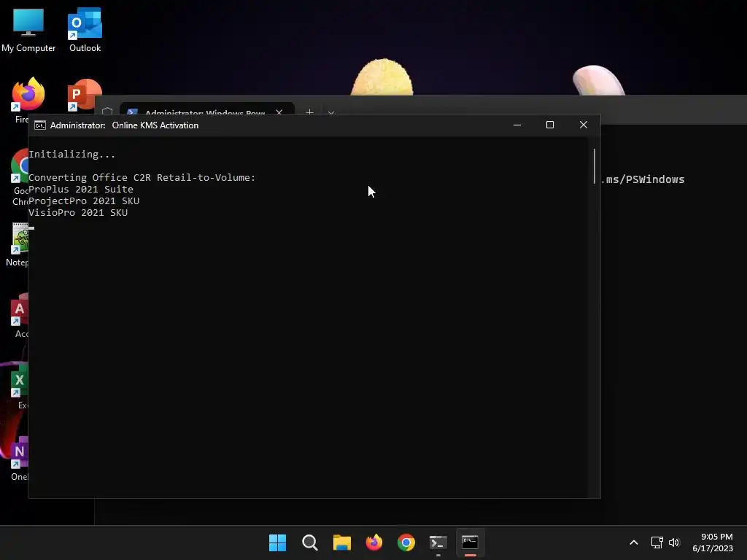This screenshot has height=560, width=747.
Task: Open the Firefox desktop shortcut
Action: (x=28, y=100)
